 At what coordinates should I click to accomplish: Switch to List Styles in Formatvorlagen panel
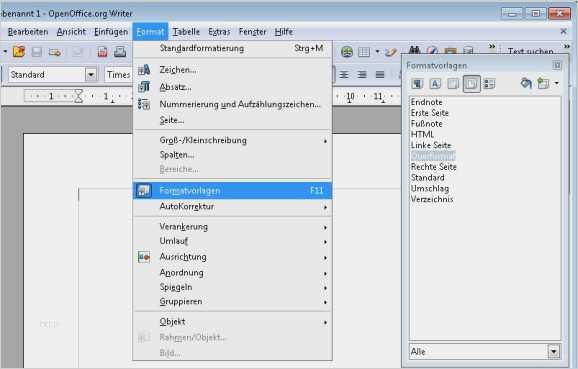490,84
